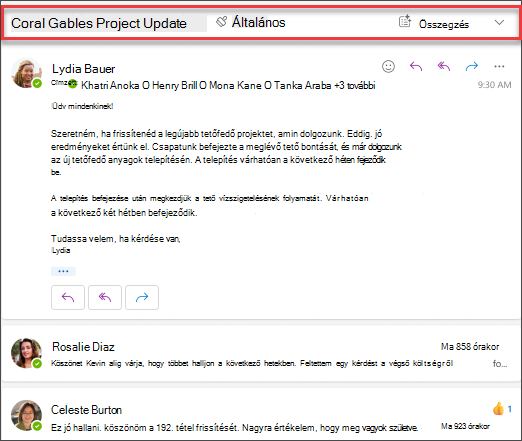Open Celeste Burton's profile picture
This screenshot has height=441, width=522.
pos(26,415)
